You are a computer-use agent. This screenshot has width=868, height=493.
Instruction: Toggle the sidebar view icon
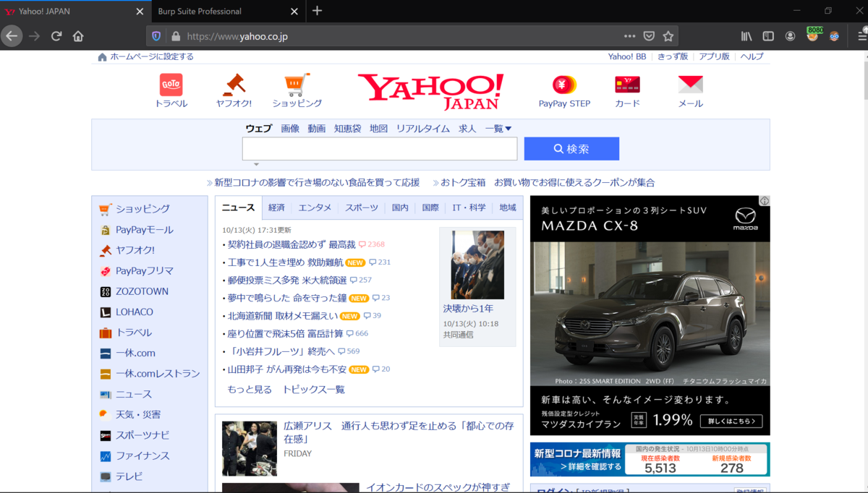pyautogui.click(x=768, y=36)
